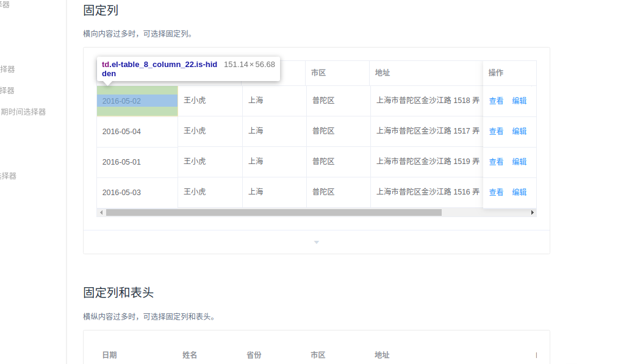Expand the code view arrow below the table
Viewport: 618px width, 364px height.
tap(316, 241)
